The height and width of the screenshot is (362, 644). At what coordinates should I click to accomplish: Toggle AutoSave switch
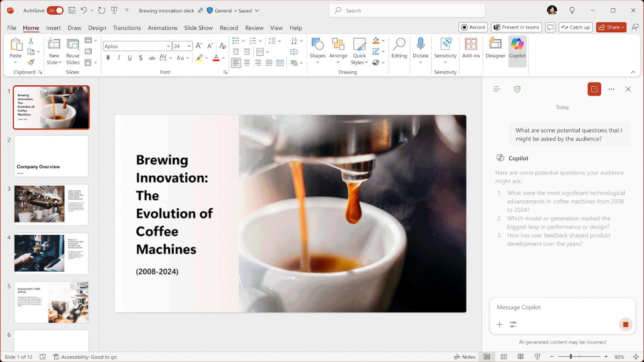(55, 10)
